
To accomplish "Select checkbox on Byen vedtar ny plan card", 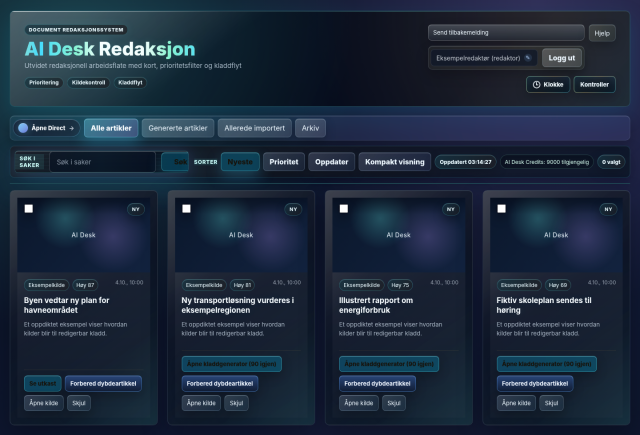I will tap(29, 209).
